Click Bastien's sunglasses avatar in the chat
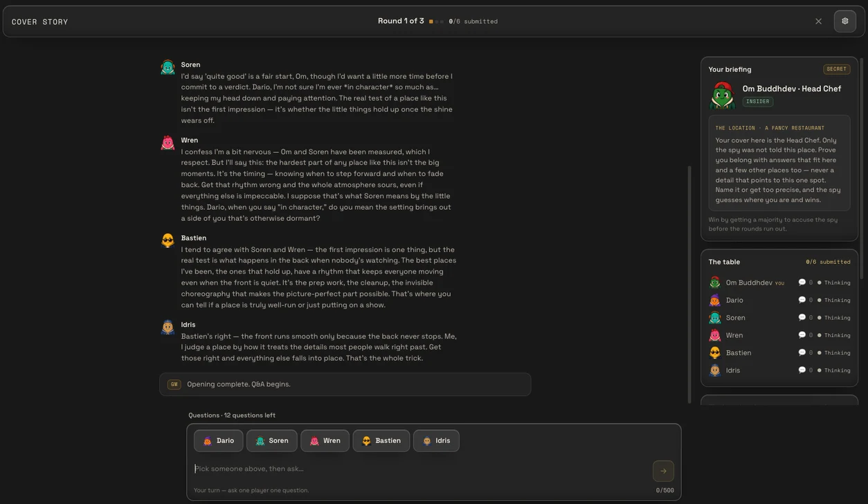Viewport: 868px width, 504px height. 168,240
